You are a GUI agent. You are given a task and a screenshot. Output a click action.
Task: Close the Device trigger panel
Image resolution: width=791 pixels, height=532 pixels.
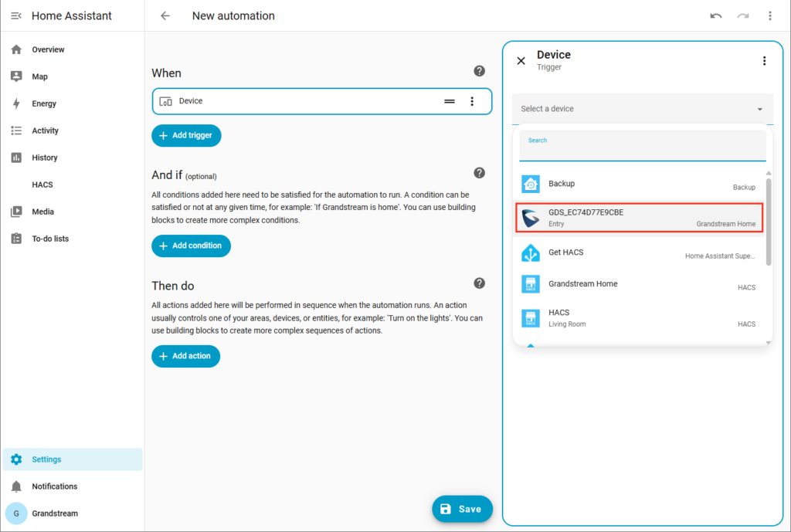(x=521, y=61)
